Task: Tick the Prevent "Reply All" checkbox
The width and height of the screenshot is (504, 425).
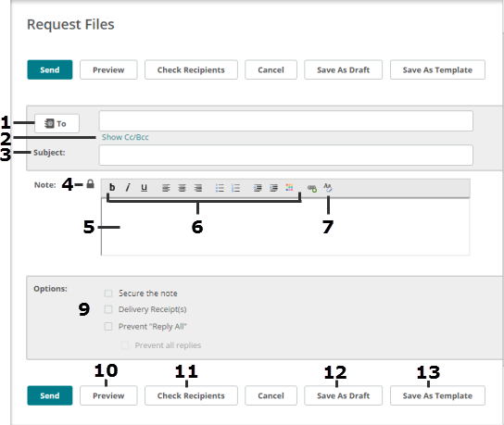Action: [x=108, y=326]
